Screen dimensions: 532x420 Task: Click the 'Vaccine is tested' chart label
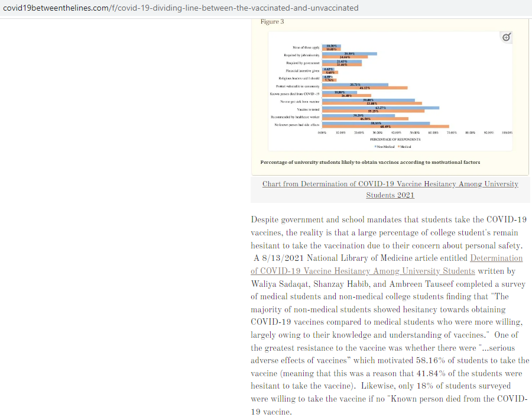pyautogui.click(x=308, y=109)
